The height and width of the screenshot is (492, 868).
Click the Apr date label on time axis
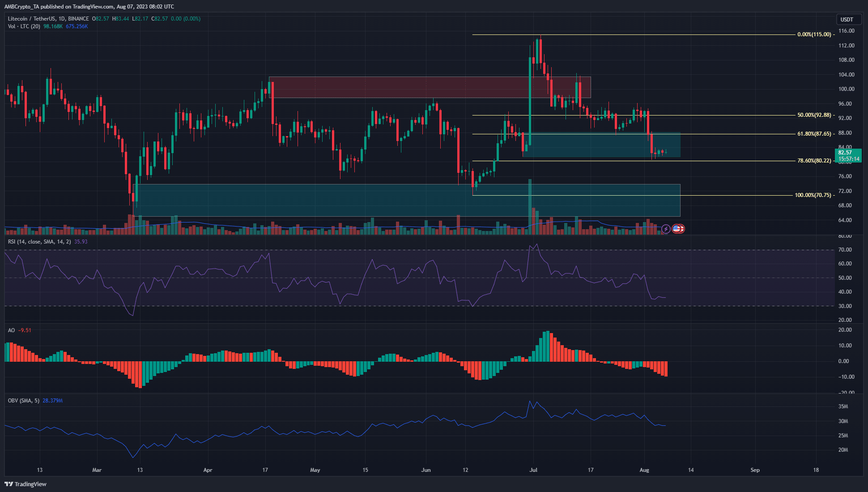point(208,470)
